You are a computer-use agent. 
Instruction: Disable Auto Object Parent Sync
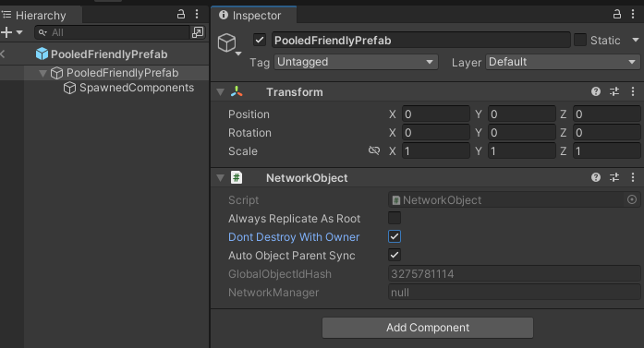click(395, 256)
